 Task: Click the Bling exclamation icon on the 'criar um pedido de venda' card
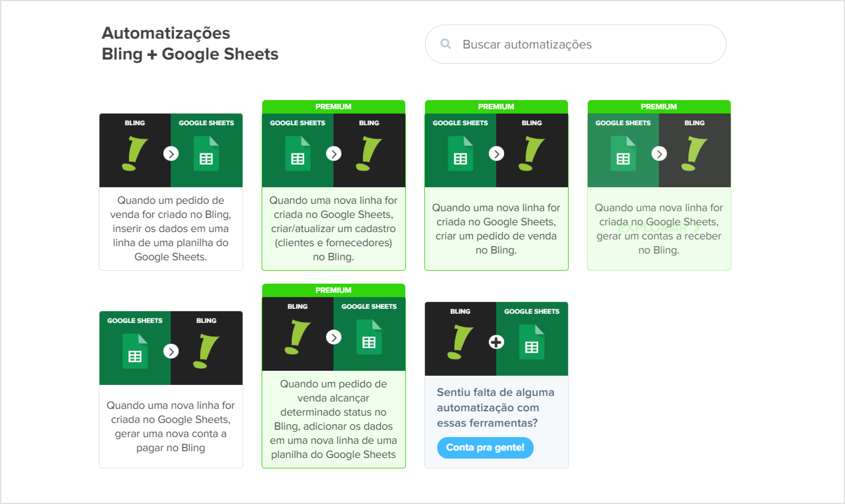pyautogui.click(x=532, y=153)
